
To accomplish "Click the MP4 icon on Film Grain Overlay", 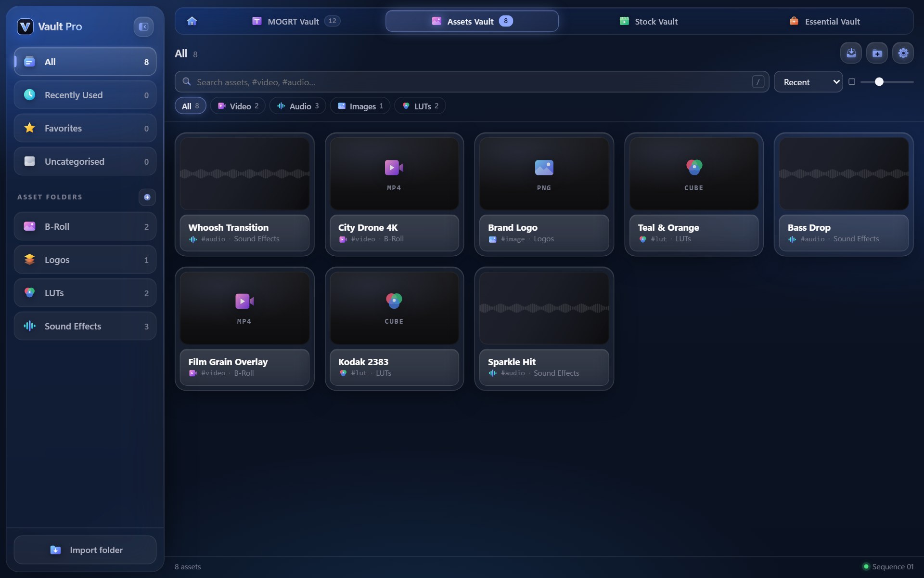I will coord(244,302).
